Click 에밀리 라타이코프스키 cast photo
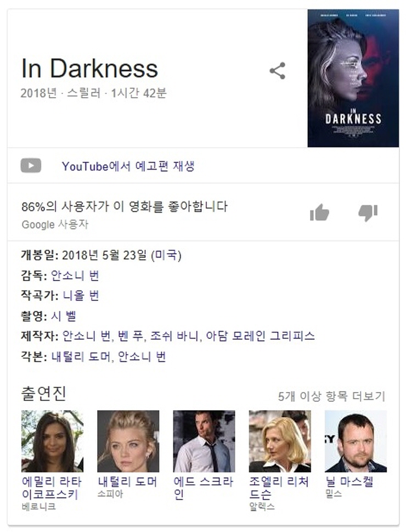406x532 pixels. point(52,441)
